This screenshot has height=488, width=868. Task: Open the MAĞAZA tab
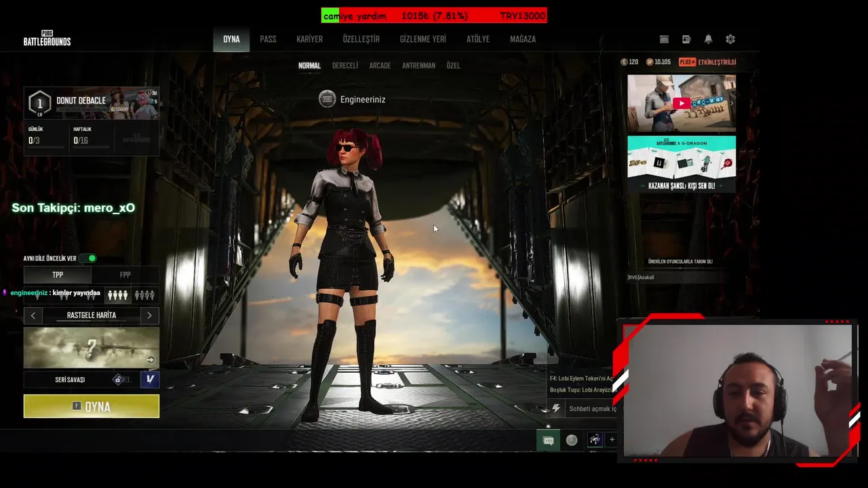coord(523,39)
